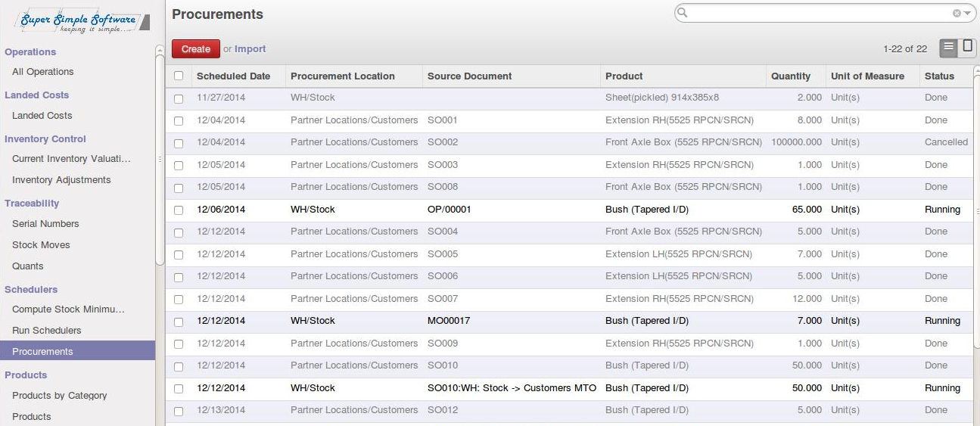Open Products by Category
This screenshot has width=980, height=426.
(60, 396)
